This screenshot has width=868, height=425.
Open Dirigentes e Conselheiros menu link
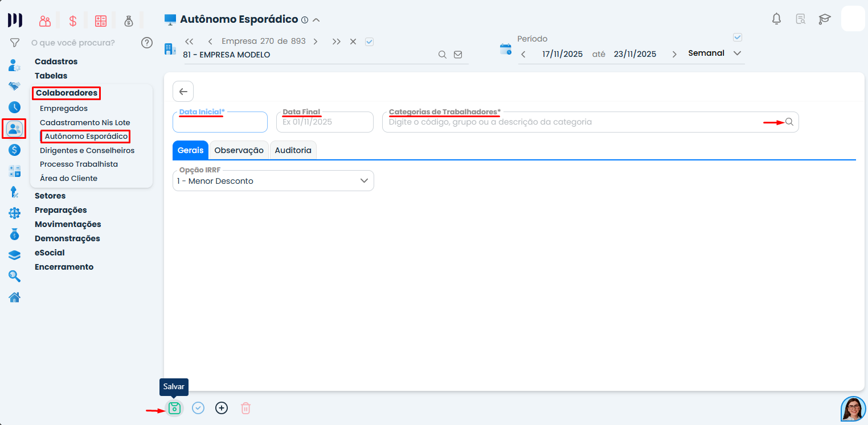(x=87, y=151)
